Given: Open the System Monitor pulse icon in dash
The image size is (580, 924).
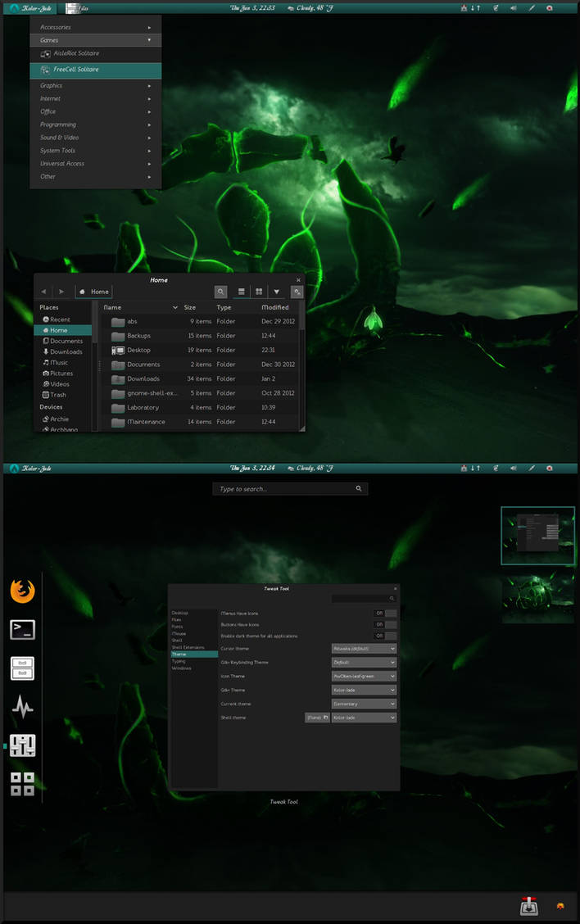Looking at the screenshot, I should 22,707.
